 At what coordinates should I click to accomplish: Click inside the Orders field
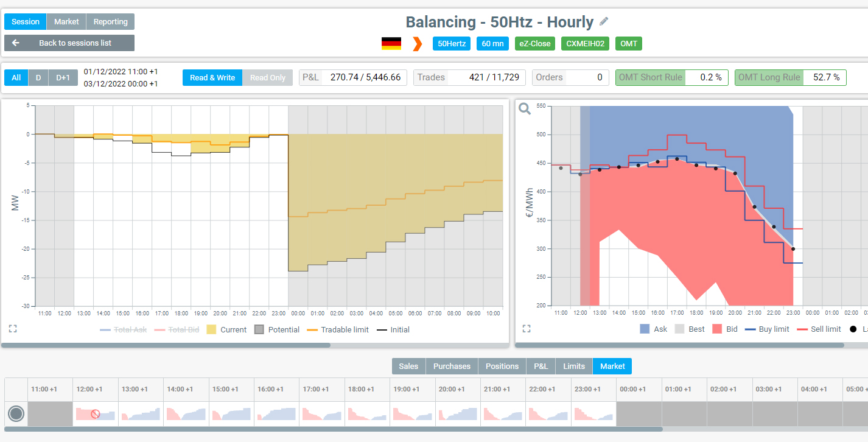[x=584, y=77]
